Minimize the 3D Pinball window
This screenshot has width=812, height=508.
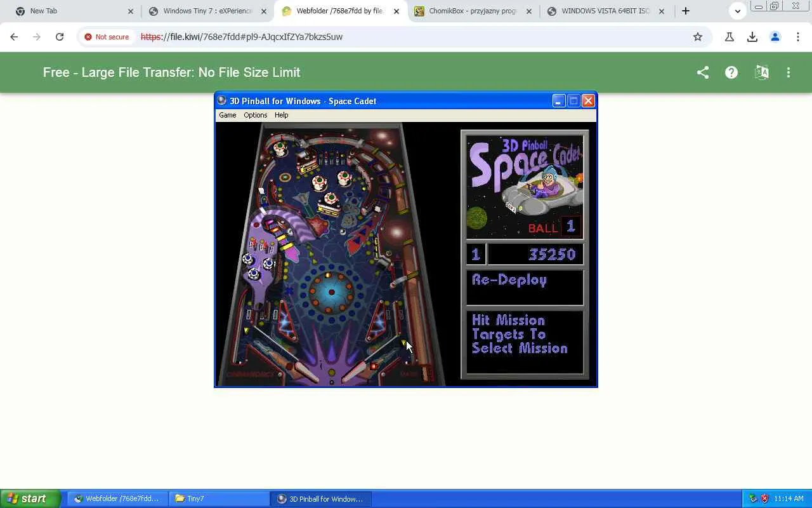tap(559, 100)
